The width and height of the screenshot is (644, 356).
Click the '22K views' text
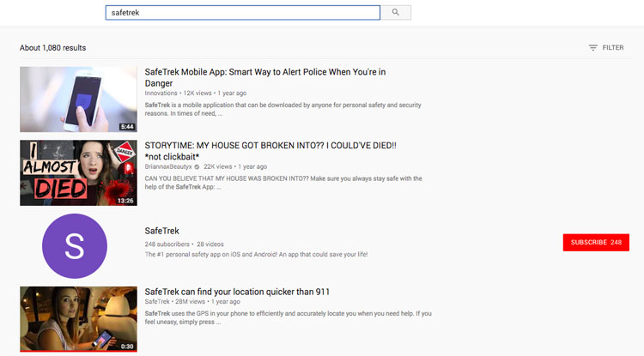click(218, 166)
